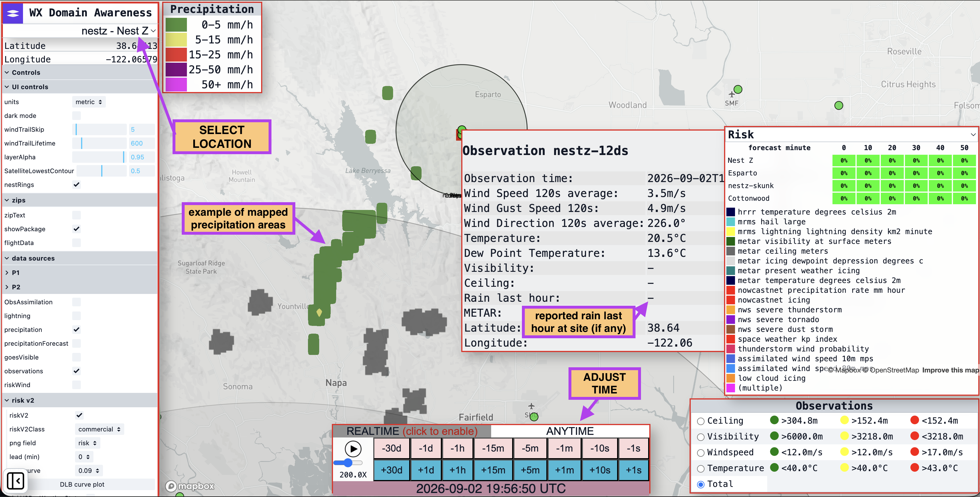Step back 30 days with -30d
Viewport: 980px width, 497px height.
[x=392, y=448]
